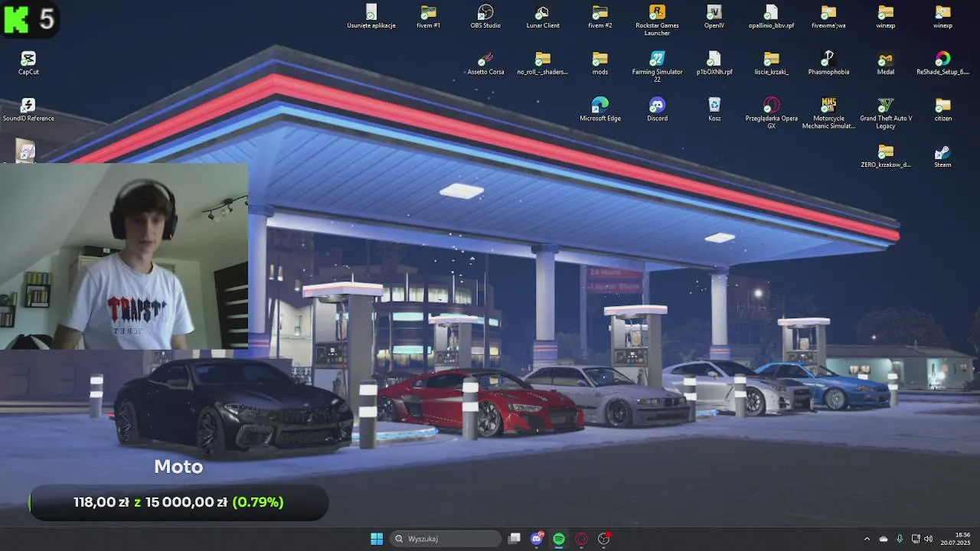
Task: Open Microsoft Edge desktop shortcut
Action: (x=599, y=110)
